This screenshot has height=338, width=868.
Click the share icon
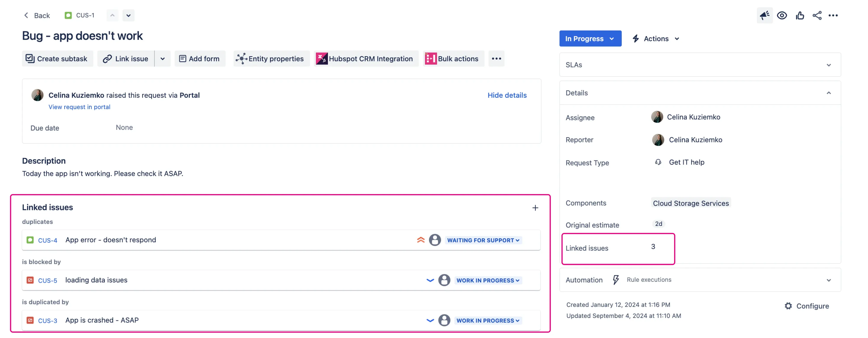(817, 15)
